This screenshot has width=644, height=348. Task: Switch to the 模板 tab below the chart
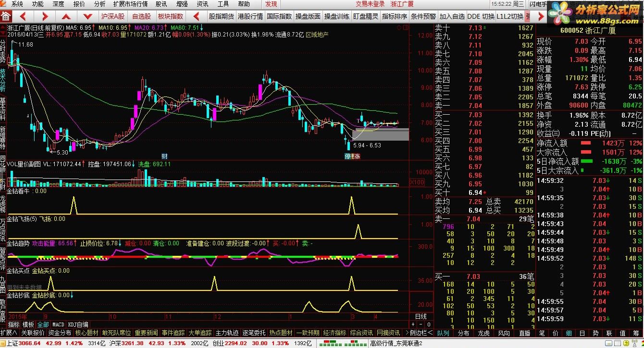coord(28,324)
